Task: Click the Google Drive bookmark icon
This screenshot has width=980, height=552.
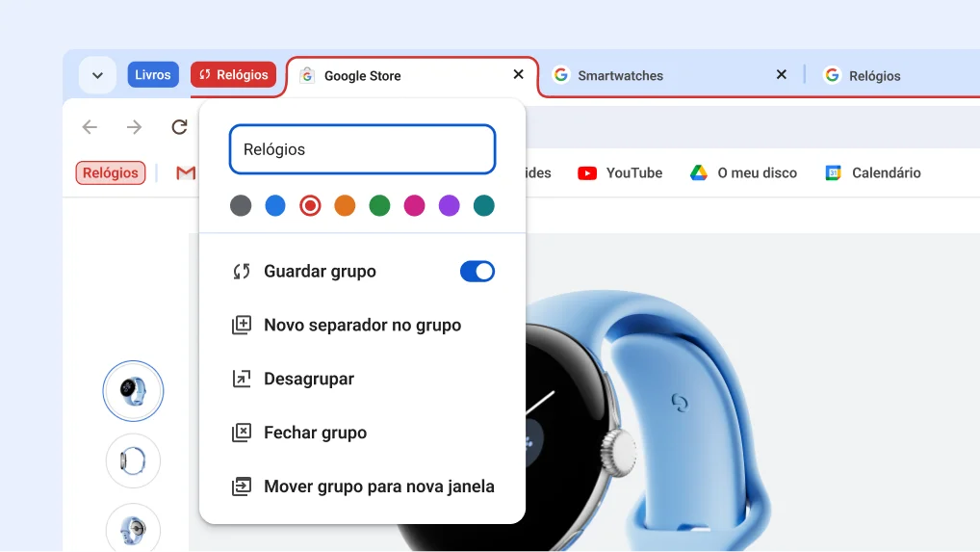Action: tap(699, 173)
